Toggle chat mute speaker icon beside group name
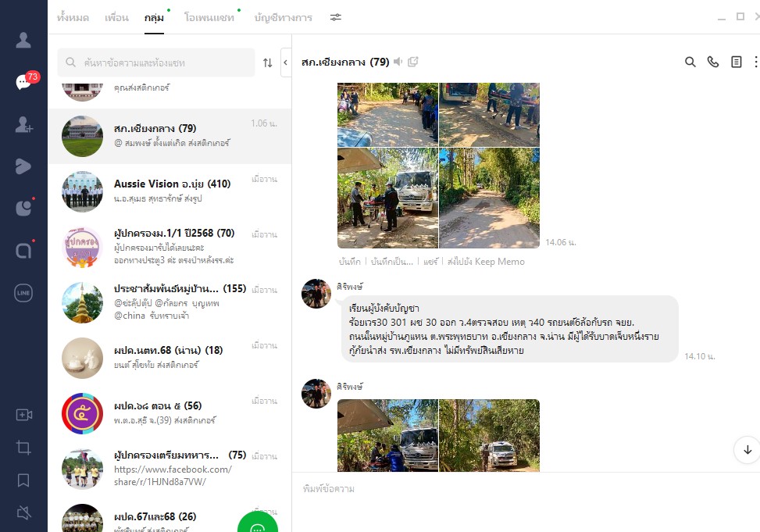 [398, 62]
